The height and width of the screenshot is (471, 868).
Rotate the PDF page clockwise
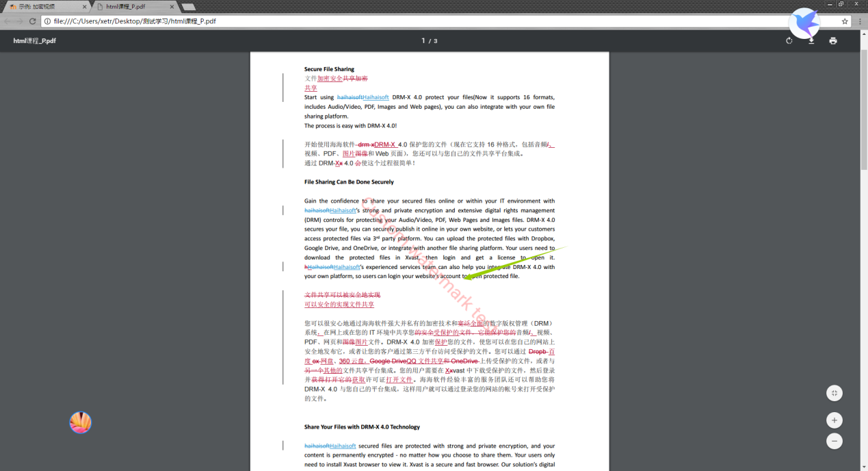(x=789, y=41)
